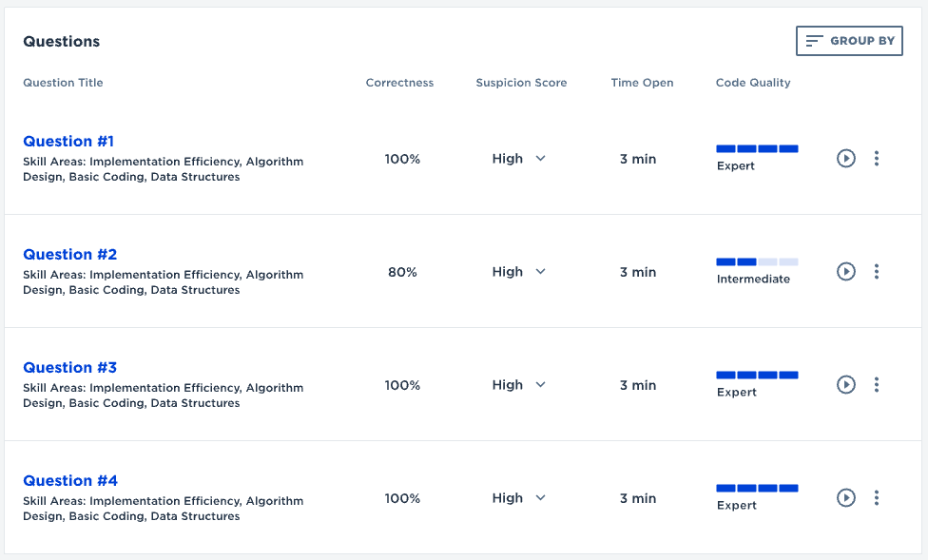Click the Correctness column header
Viewport: 928px width, 560px height.
(399, 83)
